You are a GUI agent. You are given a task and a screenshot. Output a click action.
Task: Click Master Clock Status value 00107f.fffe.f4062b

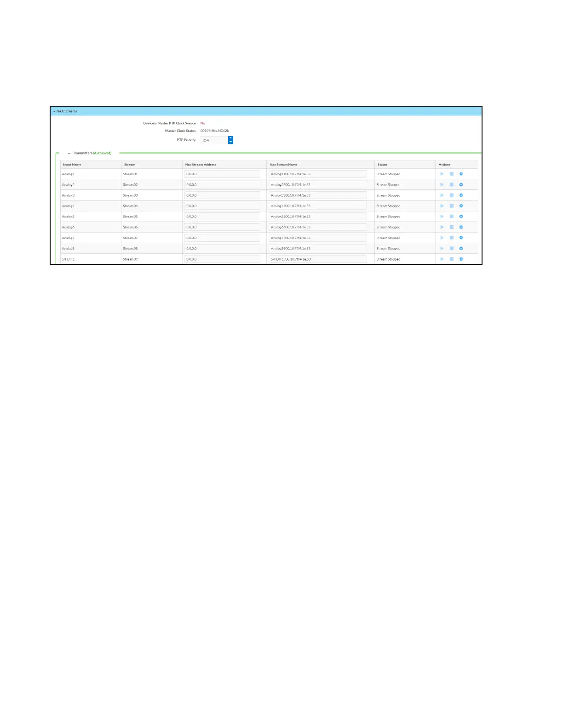(x=214, y=131)
